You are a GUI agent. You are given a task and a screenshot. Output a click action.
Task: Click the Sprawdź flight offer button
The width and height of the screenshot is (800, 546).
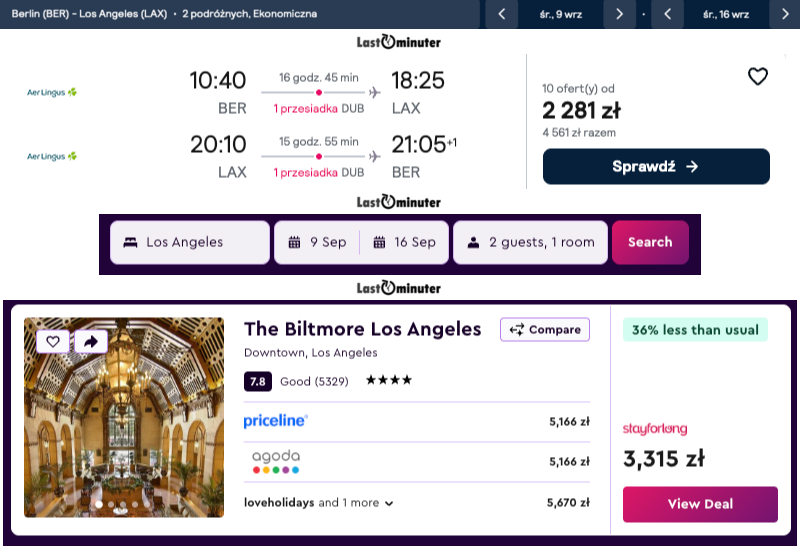point(656,166)
